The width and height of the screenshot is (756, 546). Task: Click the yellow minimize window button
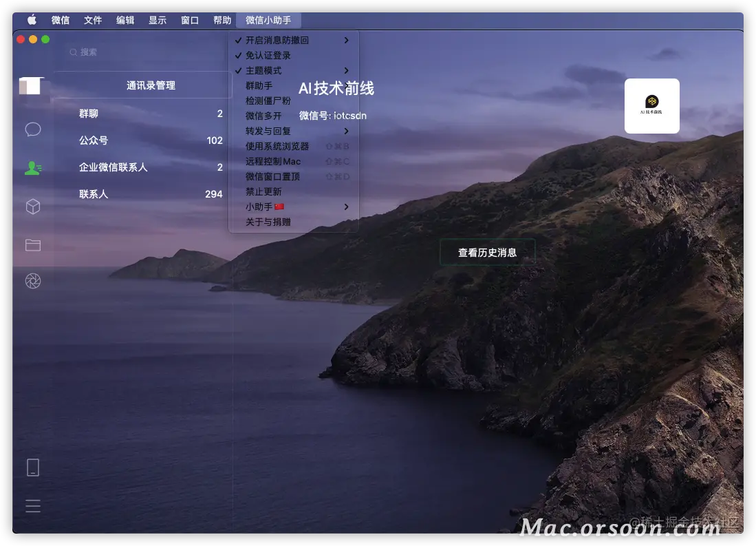click(33, 39)
